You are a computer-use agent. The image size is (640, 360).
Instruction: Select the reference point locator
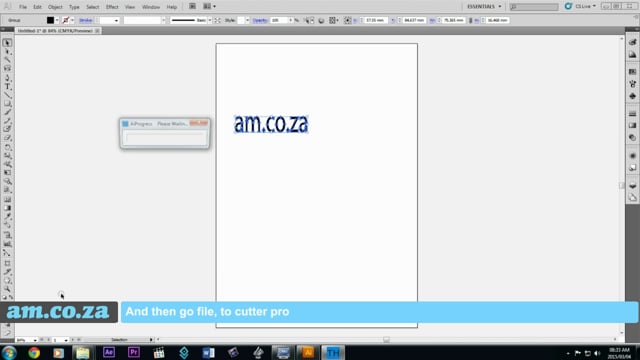pyautogui.click(x=347, y=20)
